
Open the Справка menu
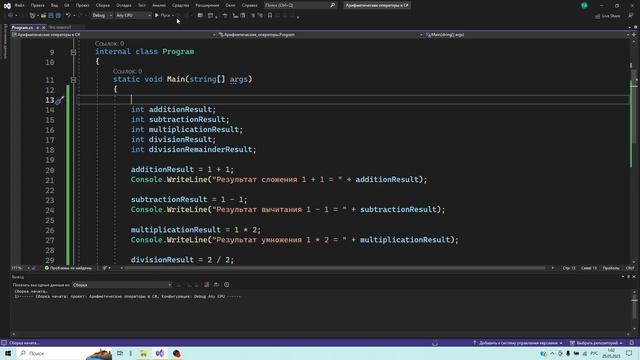click(x=249, y=5)
